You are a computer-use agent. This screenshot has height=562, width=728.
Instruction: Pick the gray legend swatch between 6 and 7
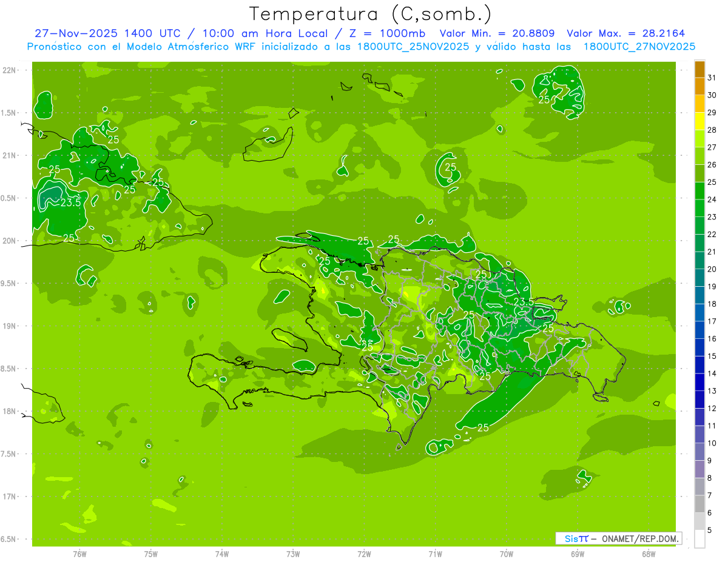tap(699, 504)
